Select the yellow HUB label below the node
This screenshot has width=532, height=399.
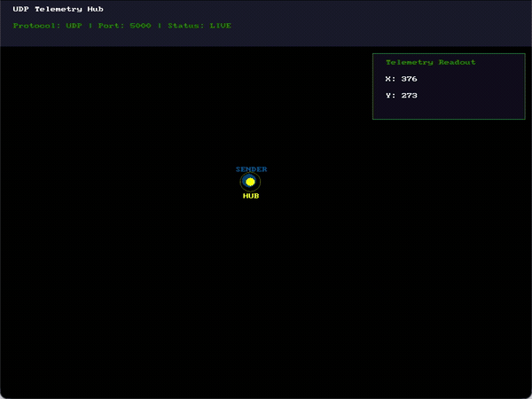click(x=251, y=196)
